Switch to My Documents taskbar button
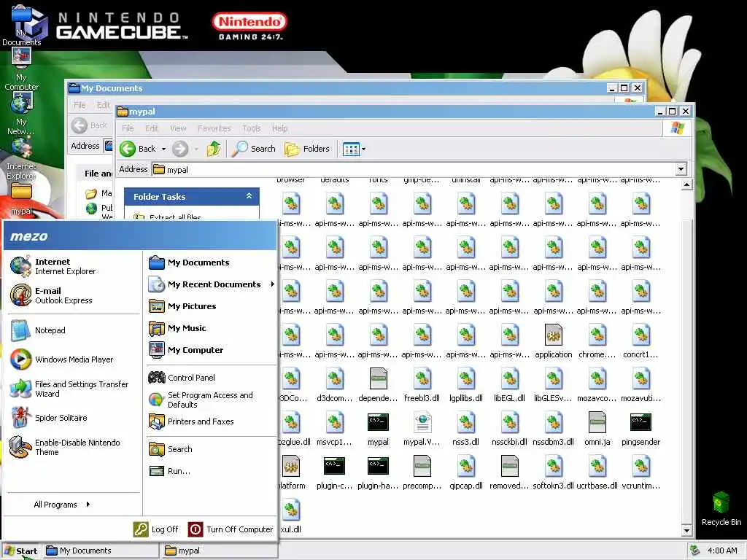This screenshot has width=747, height=560. pyautogui.click(x=101, y=551)
